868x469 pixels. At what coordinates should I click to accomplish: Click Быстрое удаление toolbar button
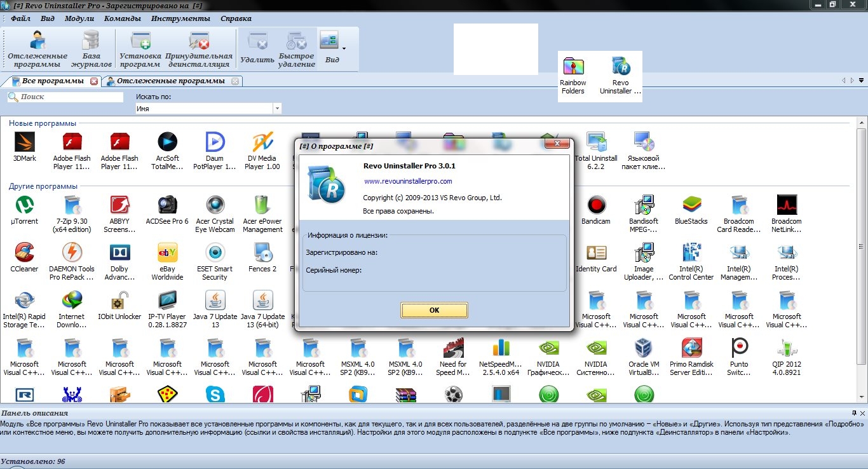point(296,50)
